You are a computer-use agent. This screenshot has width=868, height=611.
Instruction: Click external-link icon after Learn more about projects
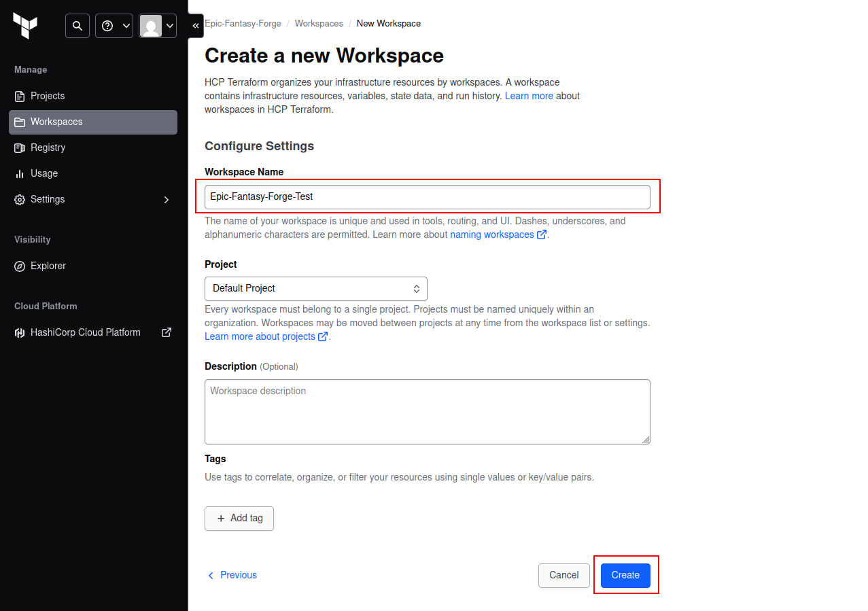323,336
